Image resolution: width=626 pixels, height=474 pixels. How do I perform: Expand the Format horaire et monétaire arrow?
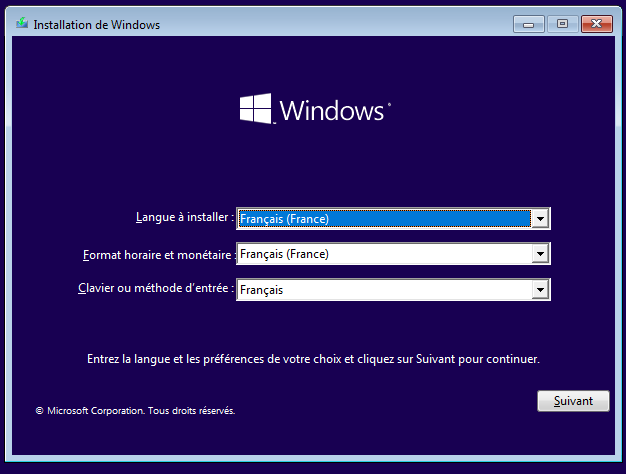coord(540,254)
